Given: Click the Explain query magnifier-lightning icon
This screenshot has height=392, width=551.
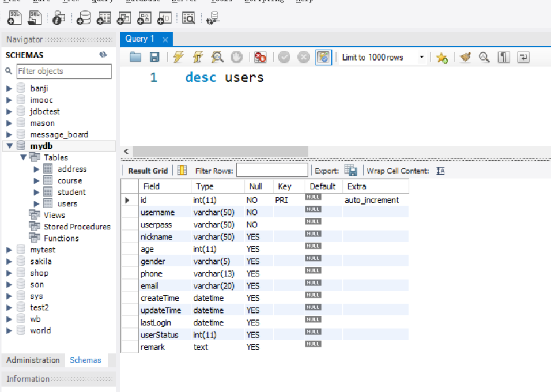Looking at the screenshot, I should coord(217,57).
